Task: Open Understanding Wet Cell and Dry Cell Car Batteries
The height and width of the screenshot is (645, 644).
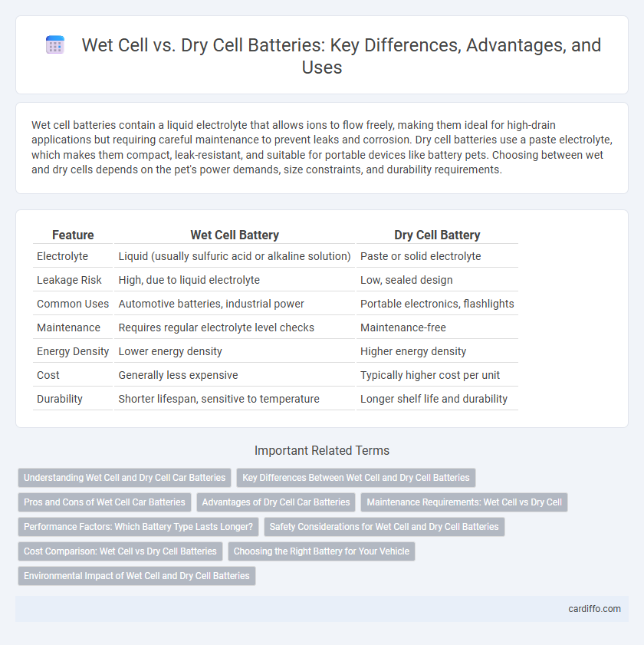Action: (x=125, y=478)
